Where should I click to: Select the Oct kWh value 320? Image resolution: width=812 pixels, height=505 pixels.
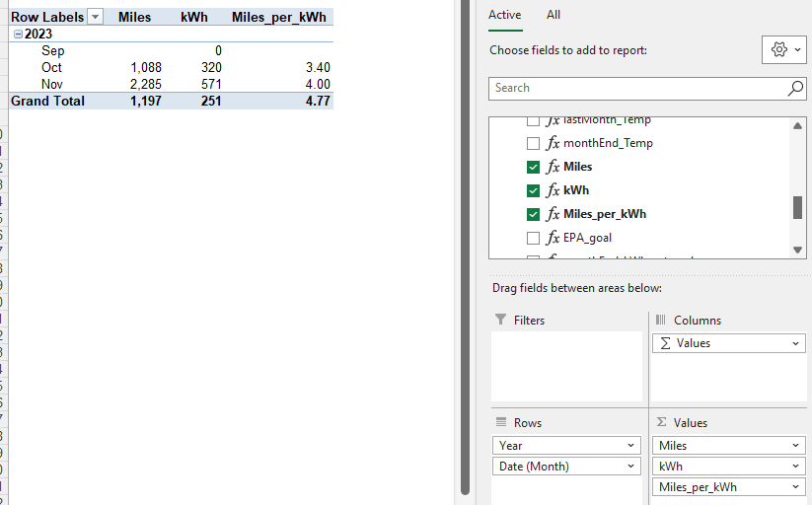211,67
